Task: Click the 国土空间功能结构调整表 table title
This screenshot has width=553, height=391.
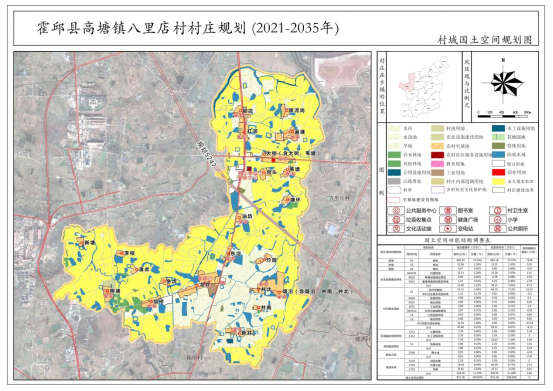Action: click(458, 240)
